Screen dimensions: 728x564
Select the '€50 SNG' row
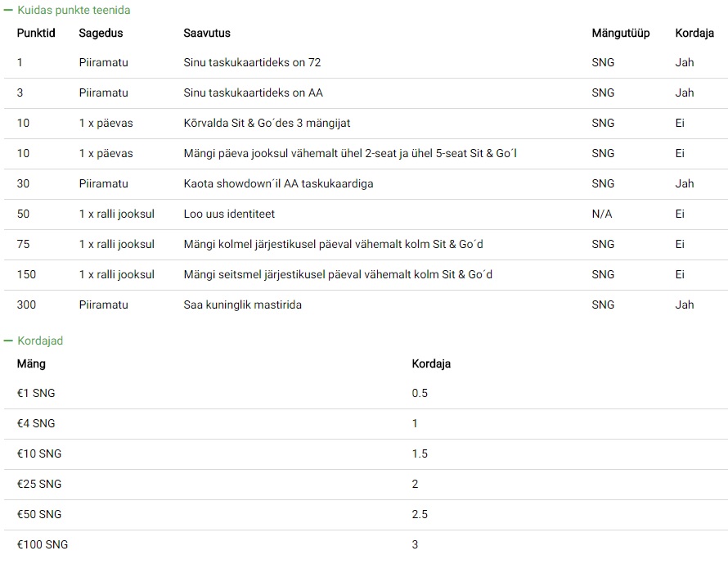click(366, 515)
